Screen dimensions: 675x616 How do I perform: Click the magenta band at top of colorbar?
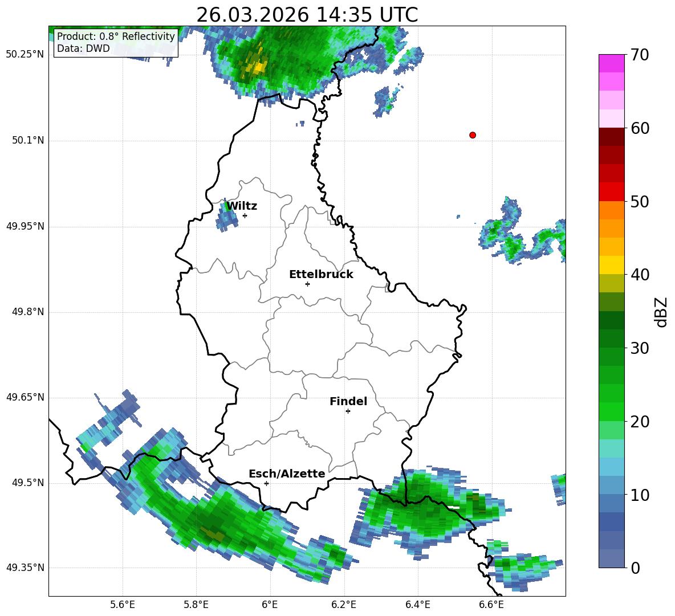click(611, 63)
